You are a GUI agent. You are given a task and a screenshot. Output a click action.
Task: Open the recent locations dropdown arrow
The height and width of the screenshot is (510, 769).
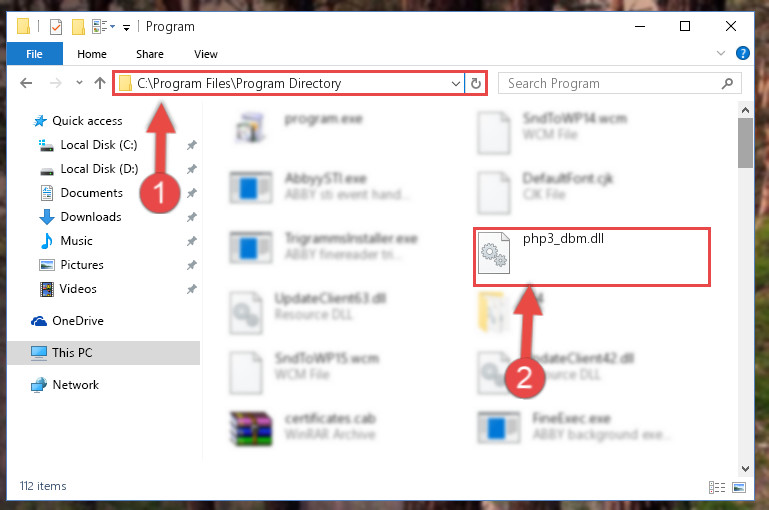click(79, 83)
